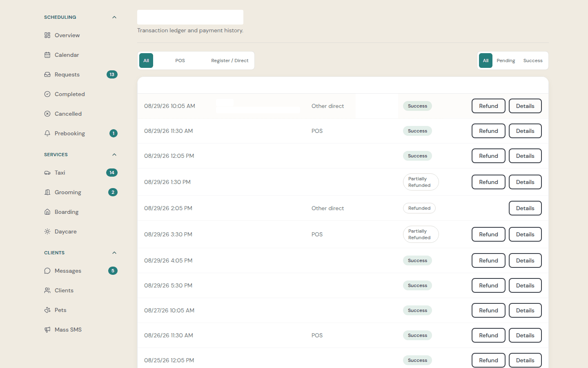Click the Refunded status badge

[419, 208]
